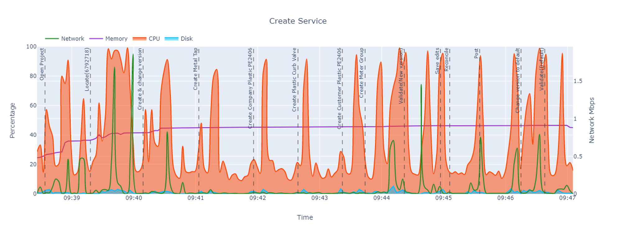
Task: Toggle the Disk trace in the legend
Action: click(x=178, y=39)
